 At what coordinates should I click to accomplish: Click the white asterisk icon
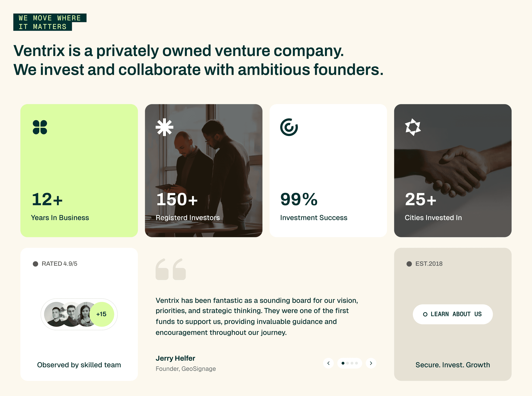click(x=164, y=127)
